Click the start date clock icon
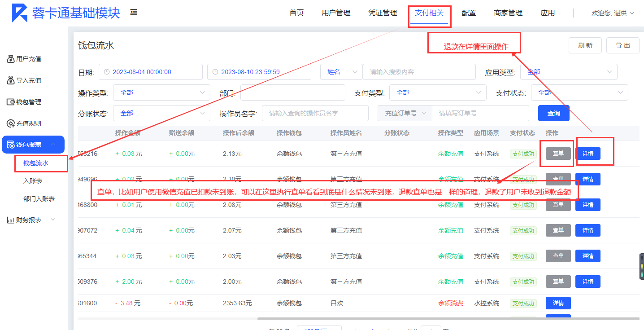 107,72
